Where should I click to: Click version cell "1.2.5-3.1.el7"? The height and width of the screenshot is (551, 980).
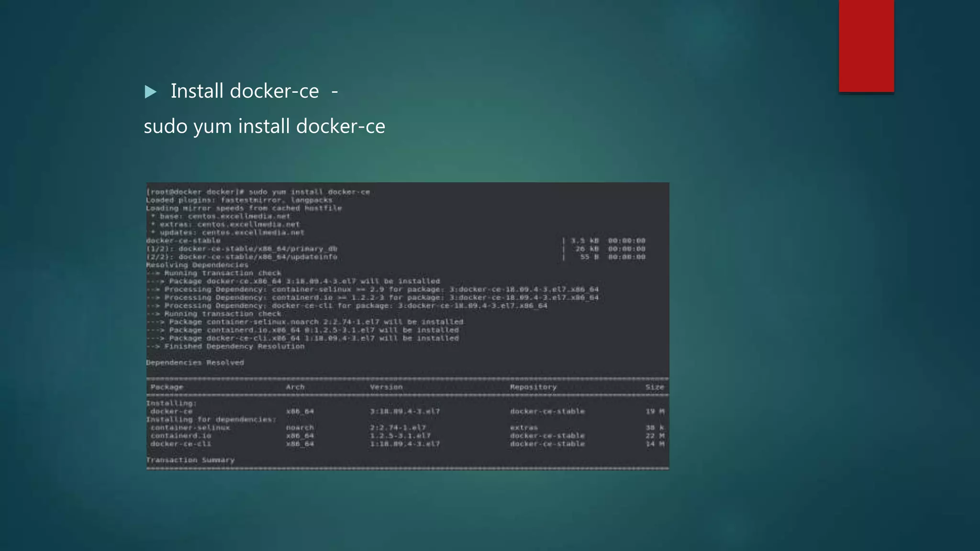400,436
